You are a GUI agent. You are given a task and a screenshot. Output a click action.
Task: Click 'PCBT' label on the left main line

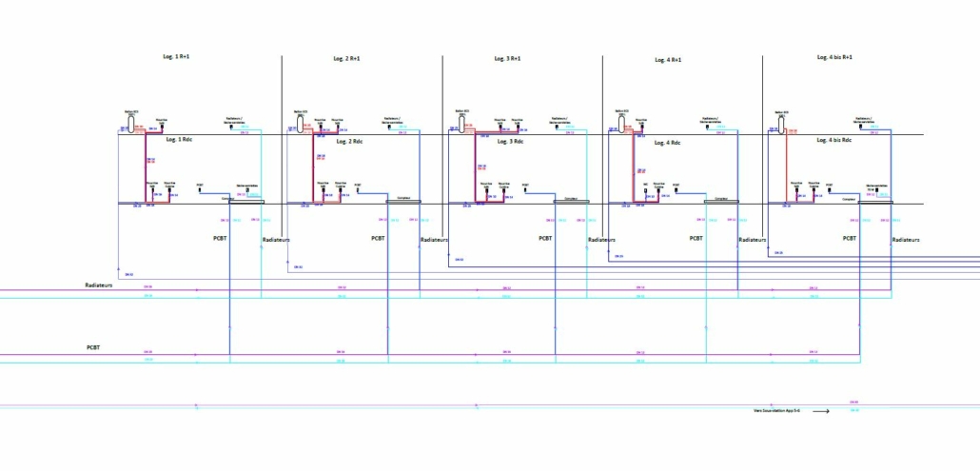point(93,346)
